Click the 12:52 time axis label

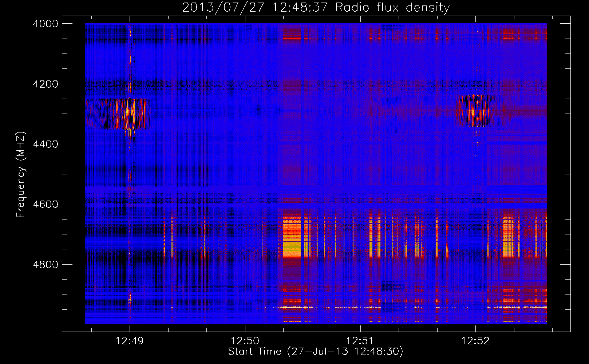click(x=475, y=341)
